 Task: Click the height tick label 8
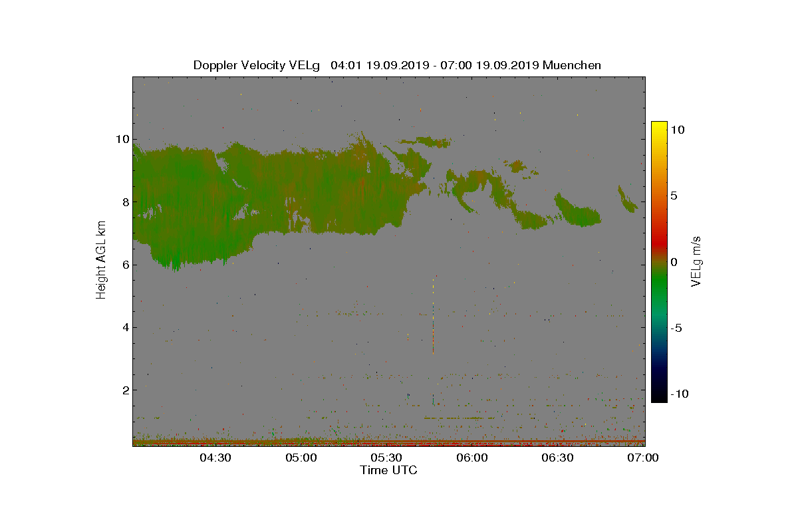[x=124, y=202]
